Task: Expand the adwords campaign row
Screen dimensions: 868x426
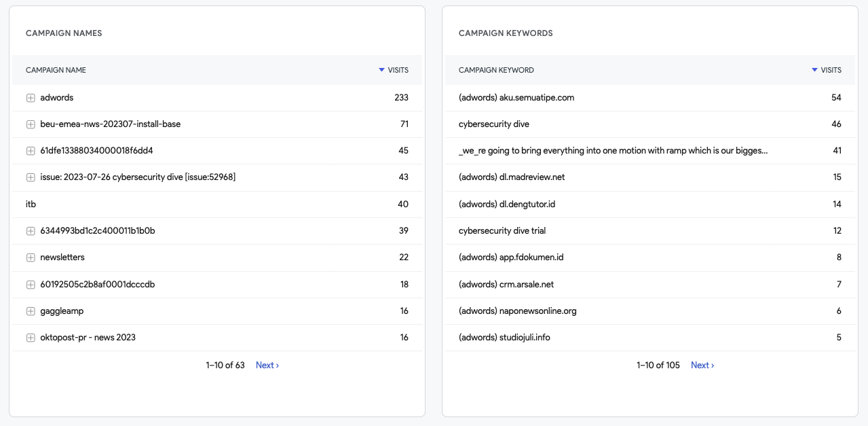Action: pyautogui.click(x=31, y=98)
